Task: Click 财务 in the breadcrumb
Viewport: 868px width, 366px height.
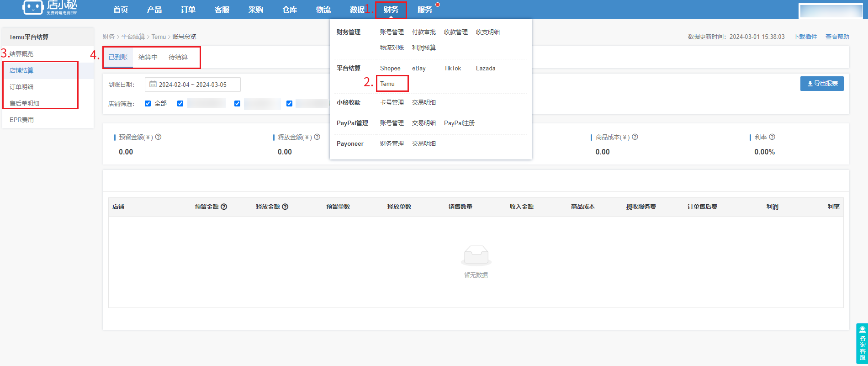Action: click(109, 37)
